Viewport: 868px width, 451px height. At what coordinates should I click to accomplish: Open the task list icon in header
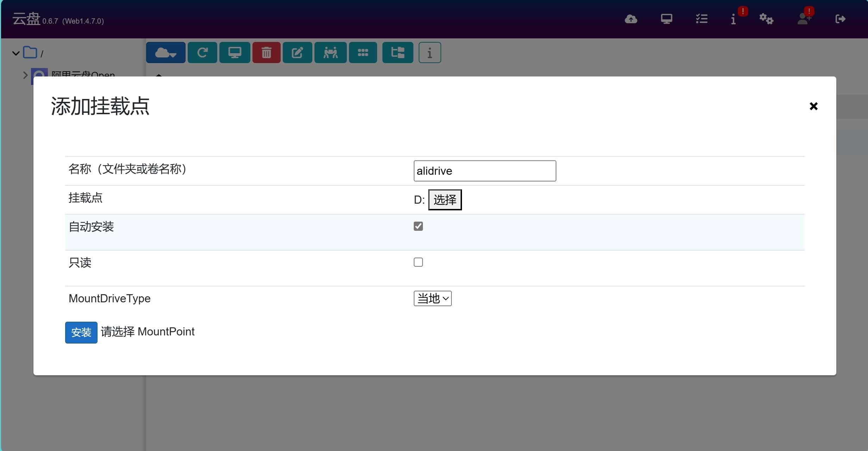pos(701,19)
